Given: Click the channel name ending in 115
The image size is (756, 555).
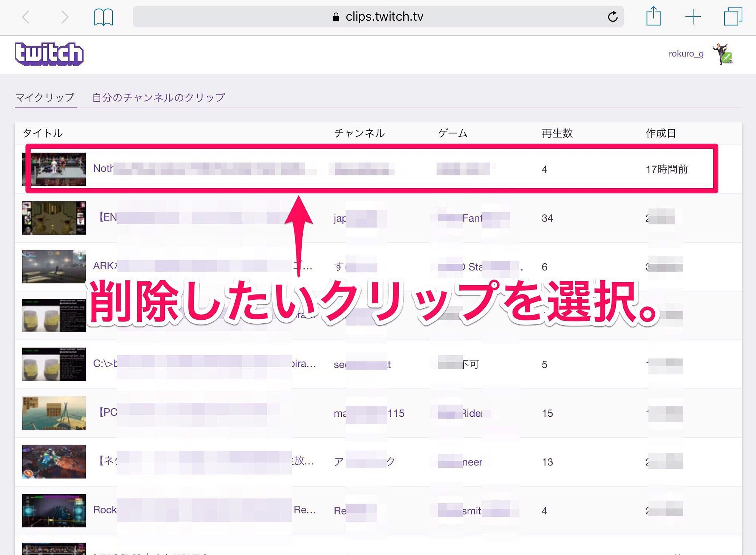Looking at the screenshot, I should (369, 413).
